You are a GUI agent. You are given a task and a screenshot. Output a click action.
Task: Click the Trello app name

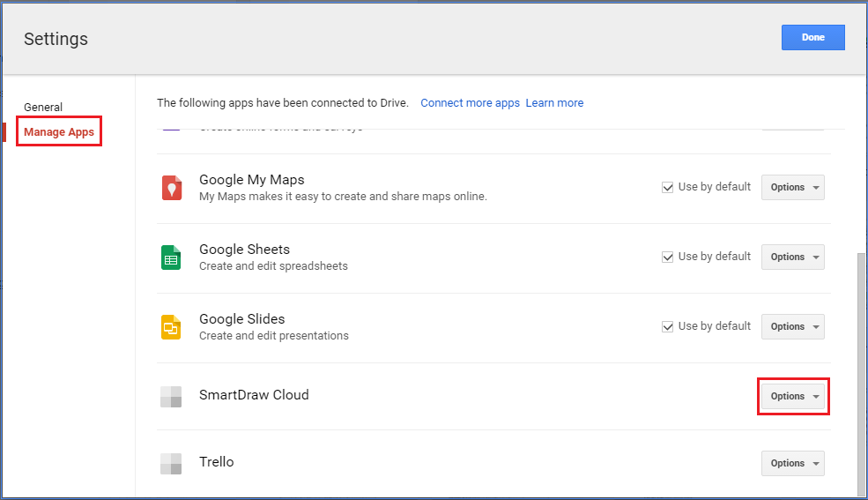tap(217, 462)
